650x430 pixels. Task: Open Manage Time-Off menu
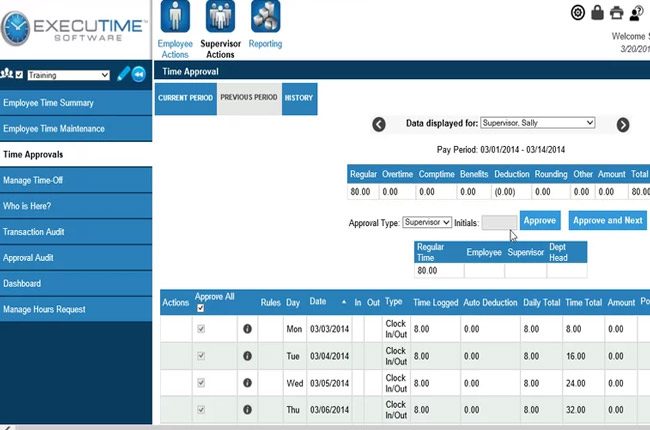pos(76,180)
